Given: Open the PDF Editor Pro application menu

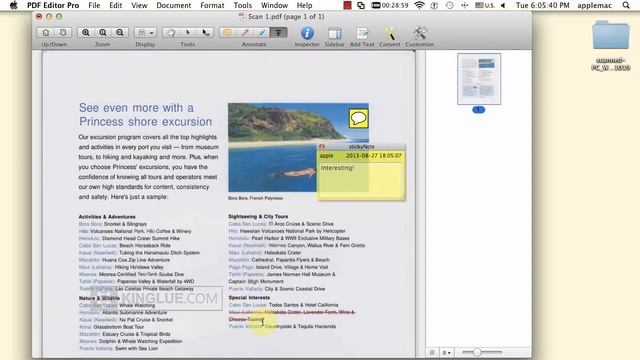Looking at the screenshot, I should [x=53, y=5].
